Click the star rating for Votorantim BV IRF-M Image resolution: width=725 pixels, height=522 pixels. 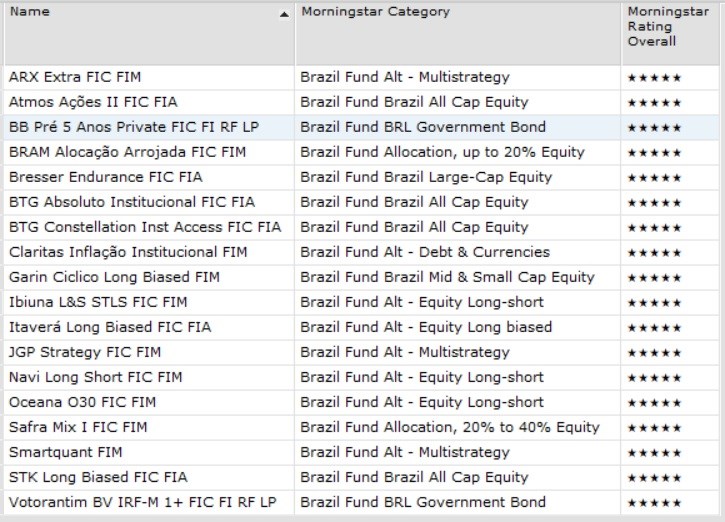[x=654, y=502]
